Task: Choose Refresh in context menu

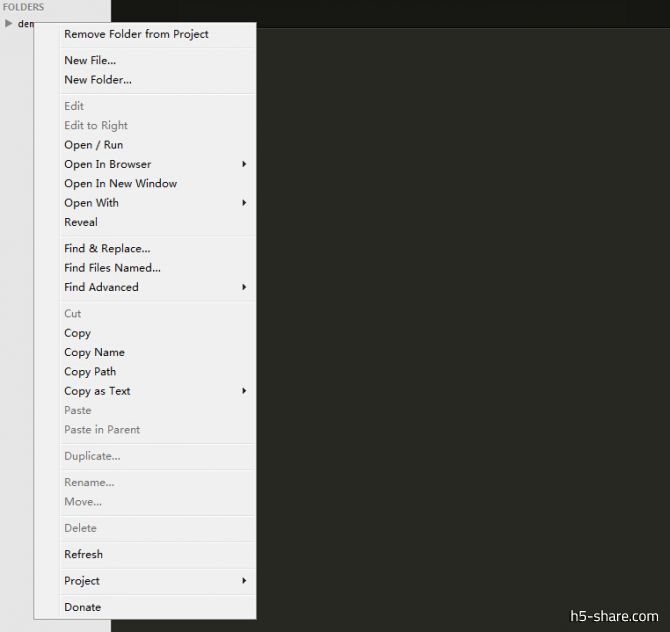Action: point(145,554)
